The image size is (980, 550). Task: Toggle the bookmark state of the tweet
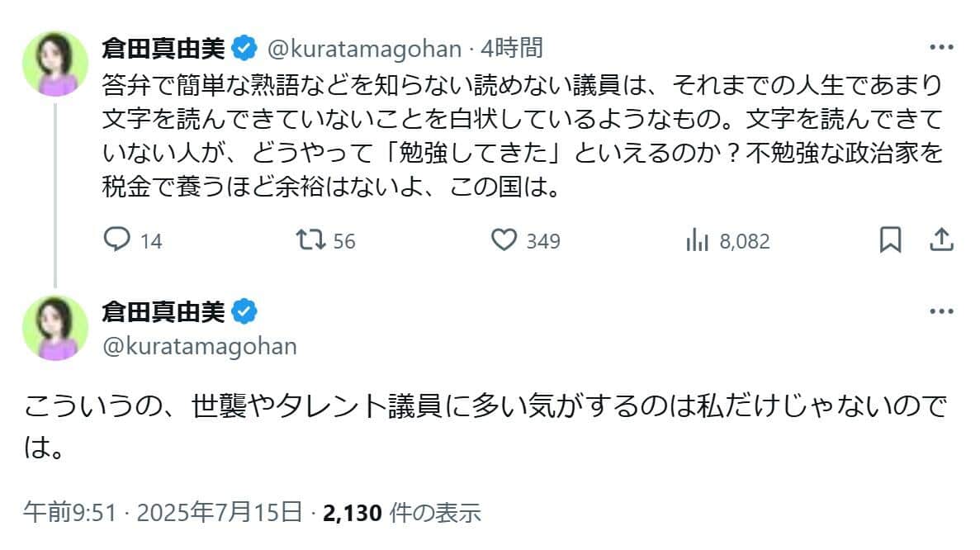891,240
